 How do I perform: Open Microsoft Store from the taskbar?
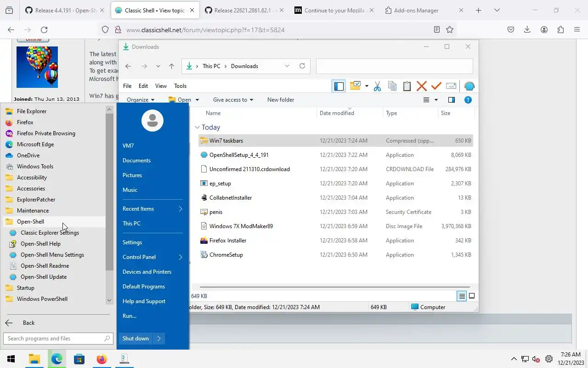pyautogui.click(x=79, y=359)
